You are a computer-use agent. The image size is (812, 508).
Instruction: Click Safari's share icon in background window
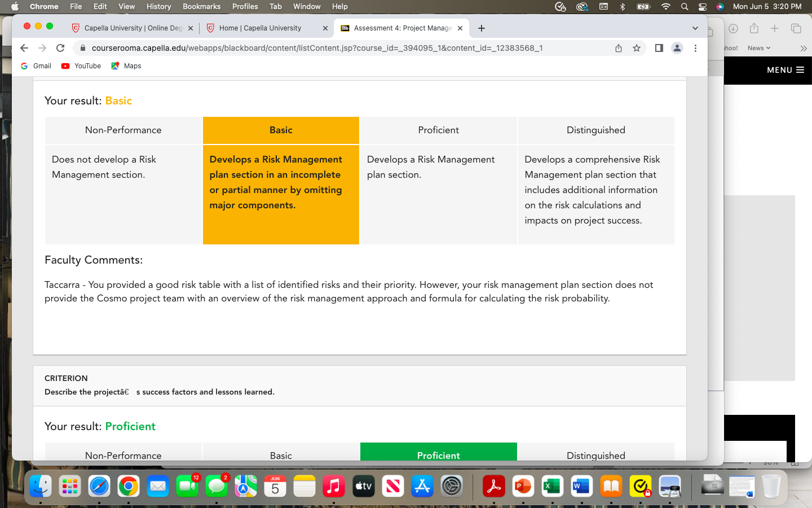pos(754,28)
